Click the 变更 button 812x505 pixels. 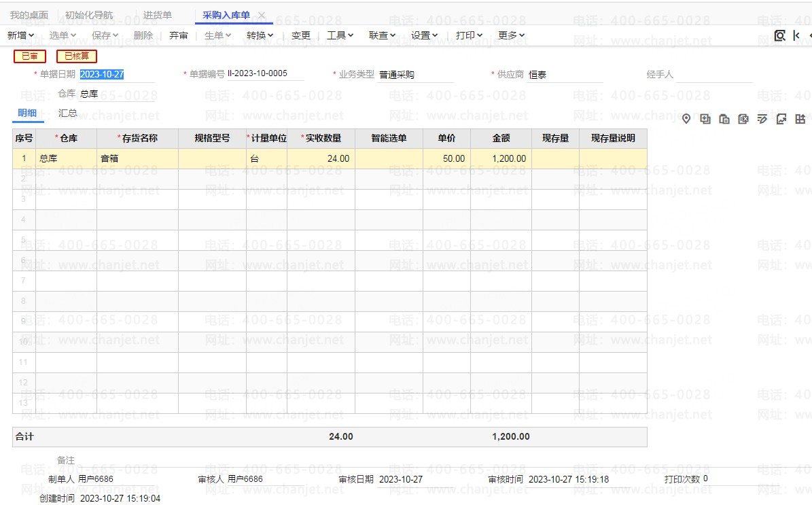(x=301, y=35)
